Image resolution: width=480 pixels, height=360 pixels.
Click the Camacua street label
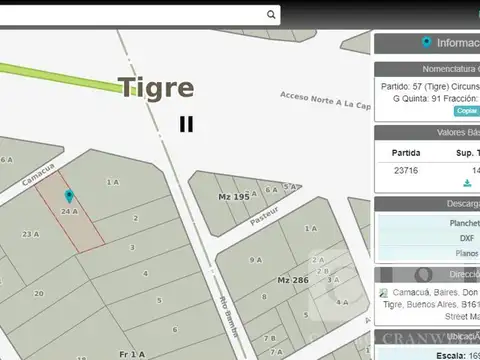point(38,174)
